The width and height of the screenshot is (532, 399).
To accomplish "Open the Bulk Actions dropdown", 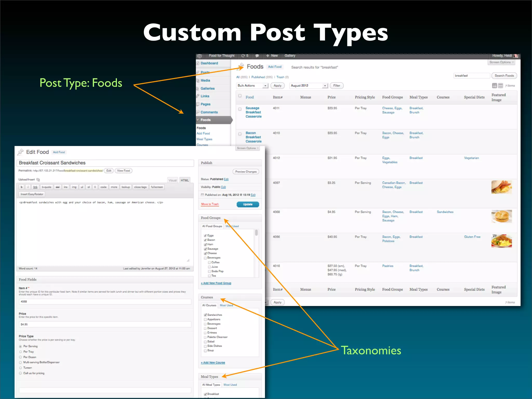I will [252, 85].
